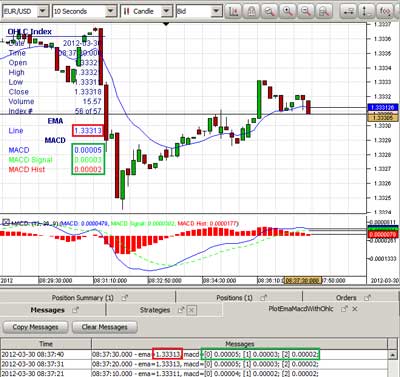Click the Clear Messages button
Viewport: 400px width, 377px height.
(x=104, y=327)
